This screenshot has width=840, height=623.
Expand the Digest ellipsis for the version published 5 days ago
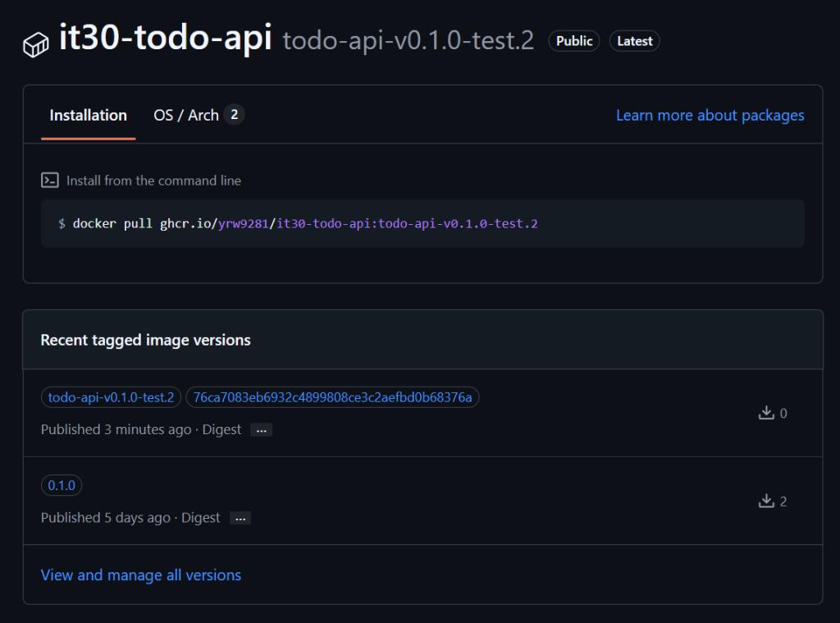click(240, 518)
